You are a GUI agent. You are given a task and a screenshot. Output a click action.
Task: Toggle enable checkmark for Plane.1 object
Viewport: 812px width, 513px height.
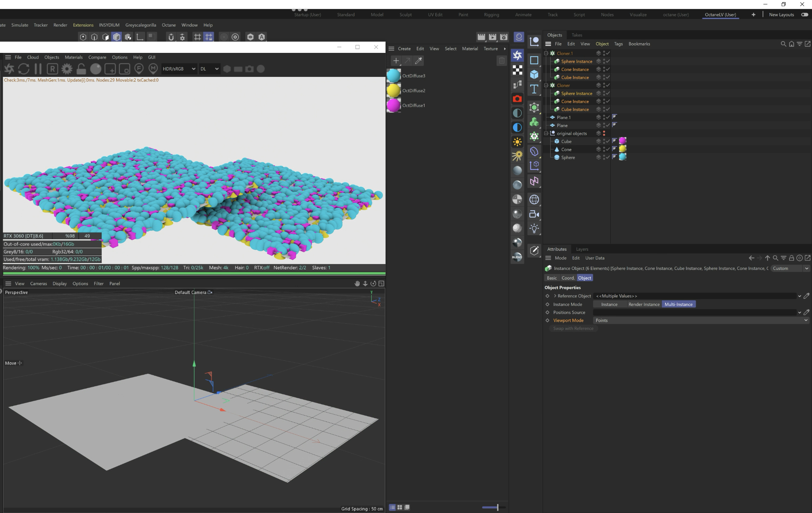[x=608, y=117]
